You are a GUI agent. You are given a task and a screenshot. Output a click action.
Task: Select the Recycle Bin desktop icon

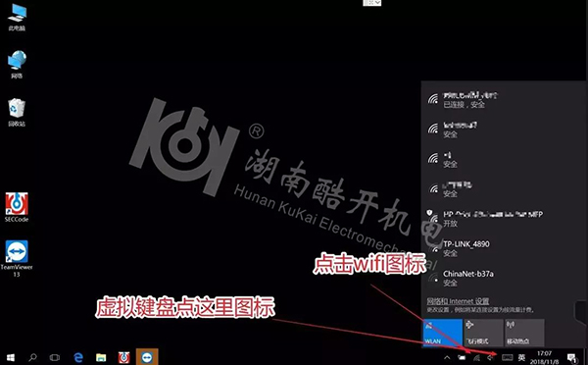[x=17, y=112]
